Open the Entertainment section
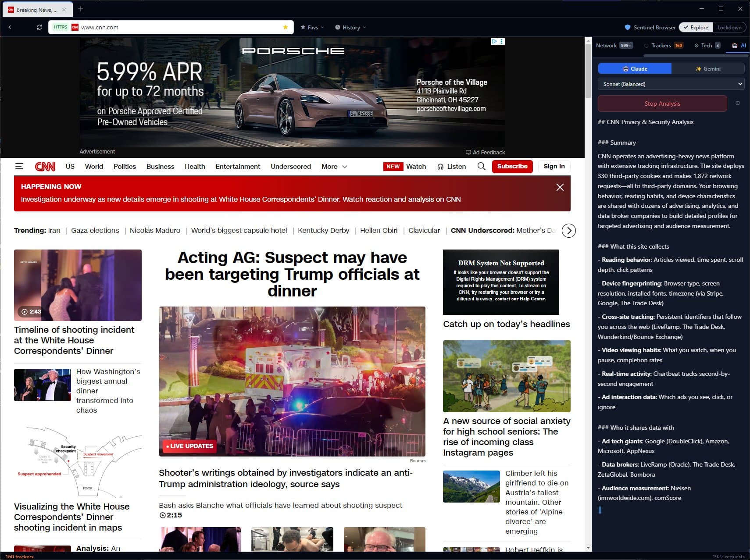Screen dimensions: 750x560 (x=238, y=167)
